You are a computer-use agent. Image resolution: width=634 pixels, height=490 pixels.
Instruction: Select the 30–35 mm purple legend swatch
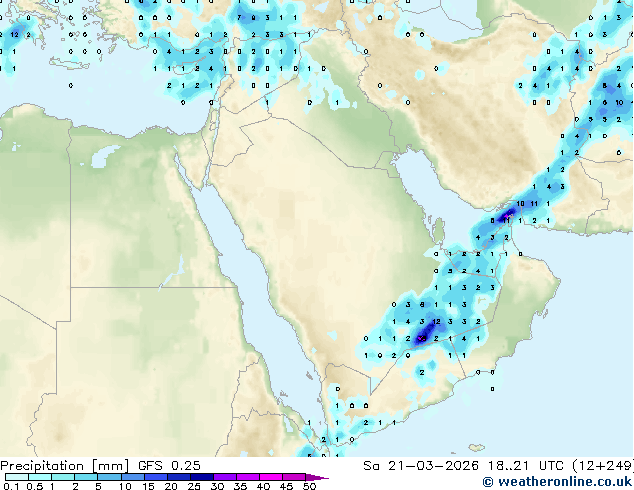pyautogui.click(x=225, y=477)
